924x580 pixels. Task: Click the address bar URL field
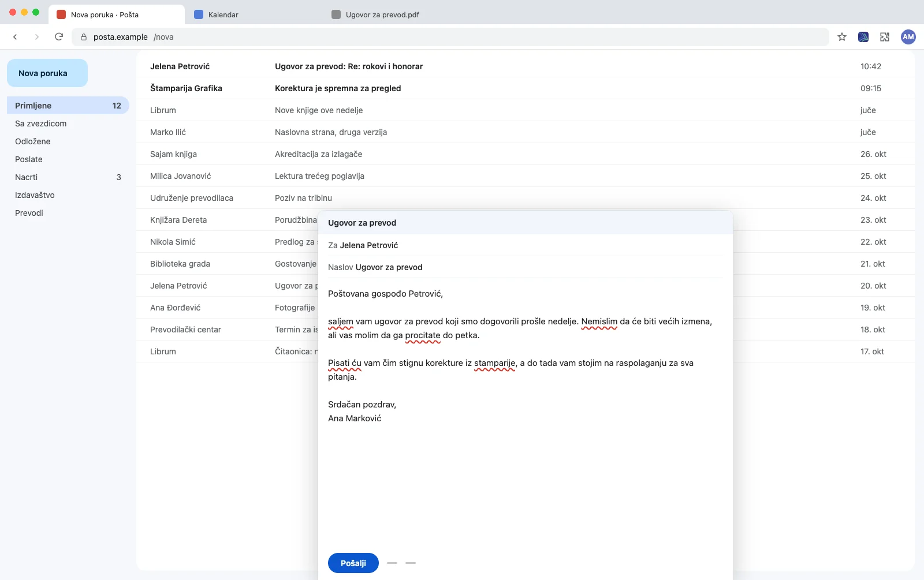coord(450,37)
